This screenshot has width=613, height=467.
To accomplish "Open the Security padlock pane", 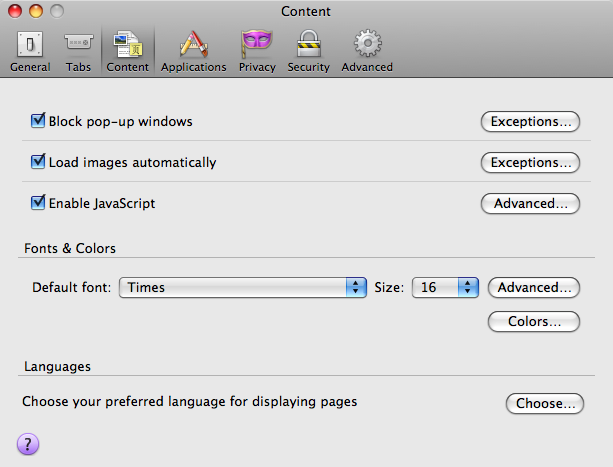I will point(308,51).
